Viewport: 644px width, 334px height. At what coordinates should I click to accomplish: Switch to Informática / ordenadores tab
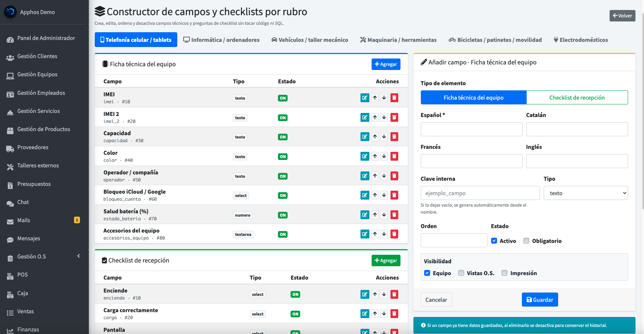[221, 40]
